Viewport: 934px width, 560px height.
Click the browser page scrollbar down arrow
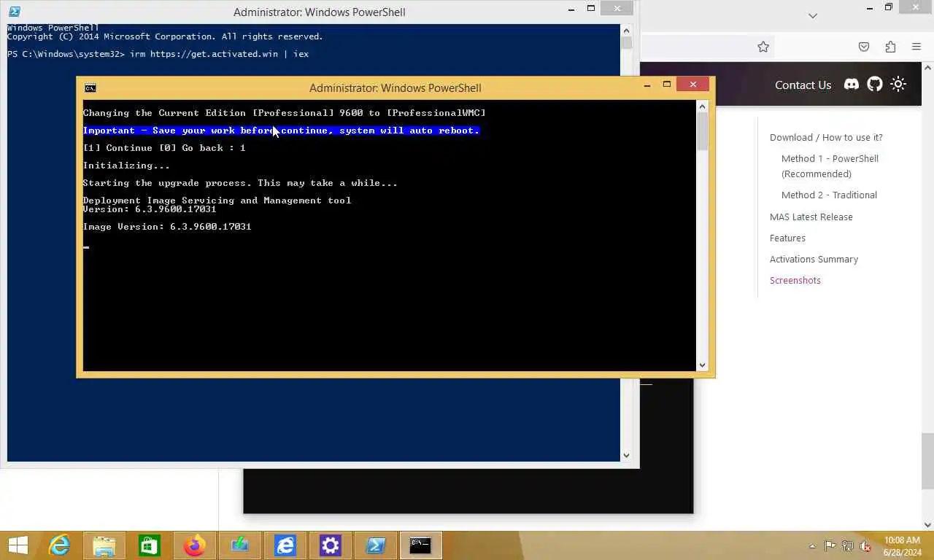pyautogui.click(x=928, y=524)
